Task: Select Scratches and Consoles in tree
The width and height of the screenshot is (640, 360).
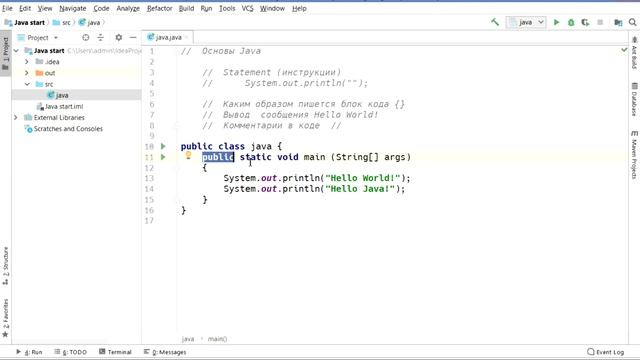Action: tap(64, 129)
